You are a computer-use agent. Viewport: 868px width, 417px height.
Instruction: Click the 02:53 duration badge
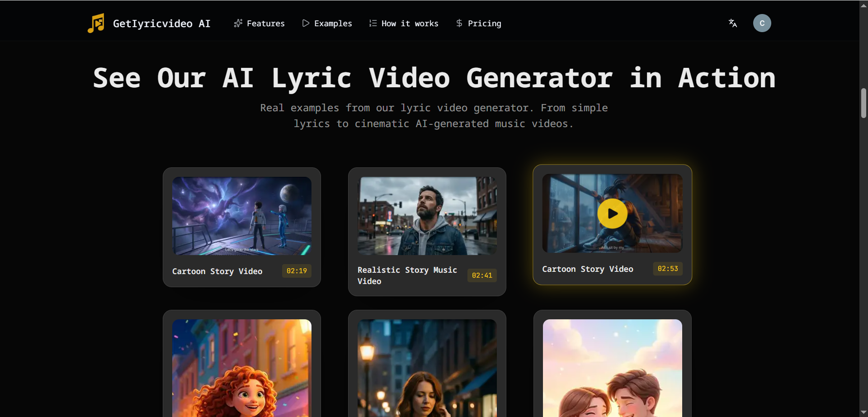click(x=668, y=268)
